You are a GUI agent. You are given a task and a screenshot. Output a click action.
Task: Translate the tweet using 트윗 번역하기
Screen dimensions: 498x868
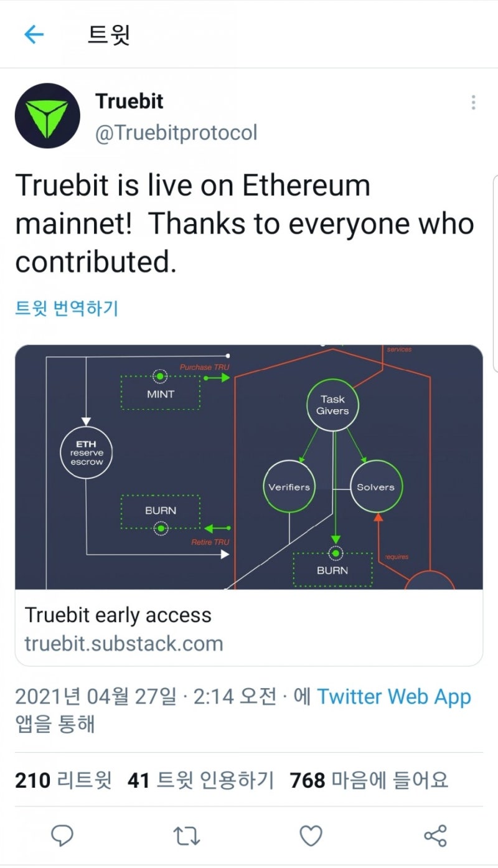click(x=67, y=308)
